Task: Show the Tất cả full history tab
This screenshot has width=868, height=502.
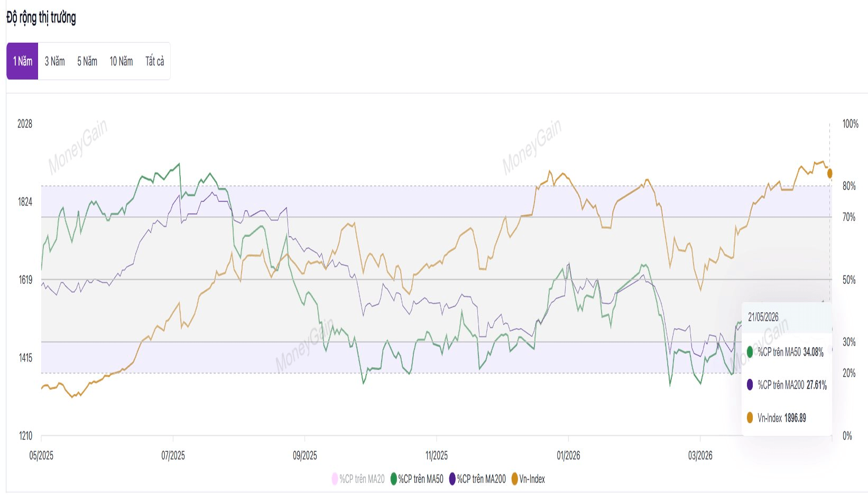Action: [154, 61]
